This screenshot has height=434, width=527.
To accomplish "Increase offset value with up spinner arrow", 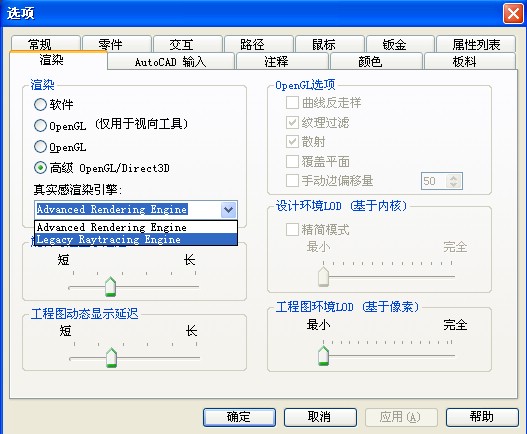I will [x=453, y=178].
